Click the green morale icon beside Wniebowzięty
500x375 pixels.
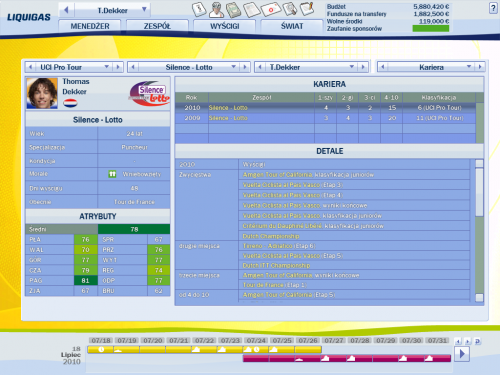112,174
